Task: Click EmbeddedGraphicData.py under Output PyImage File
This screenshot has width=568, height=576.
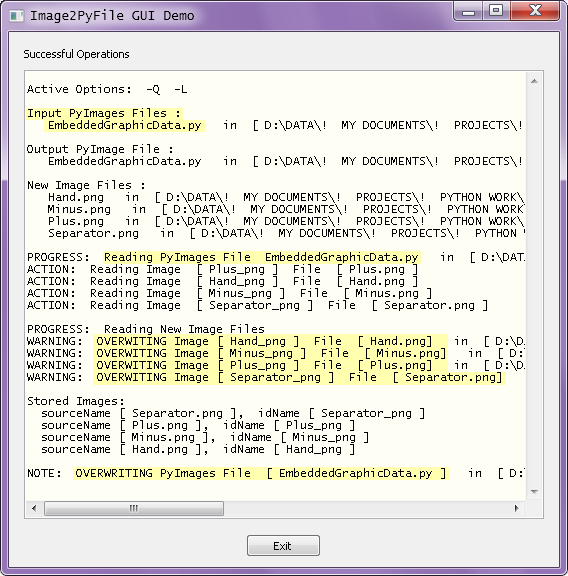Action: point(124,161)
